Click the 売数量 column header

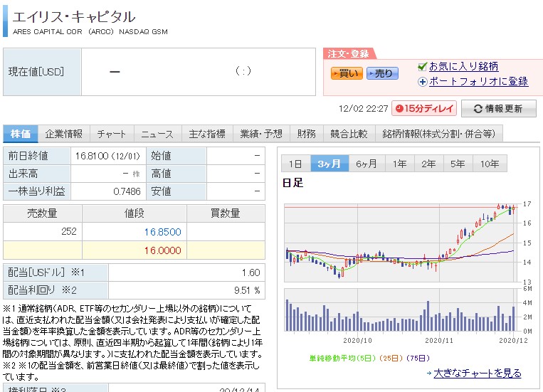point(43,213)
